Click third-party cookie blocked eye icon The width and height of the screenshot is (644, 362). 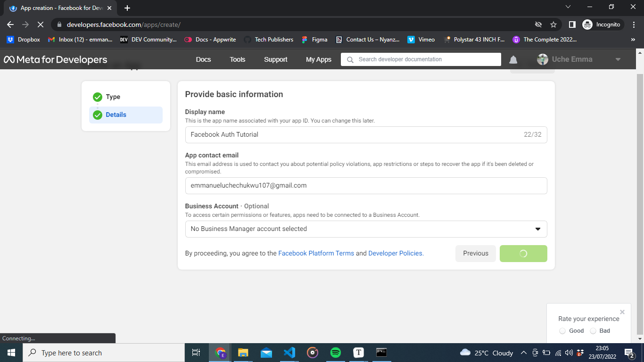538,25
